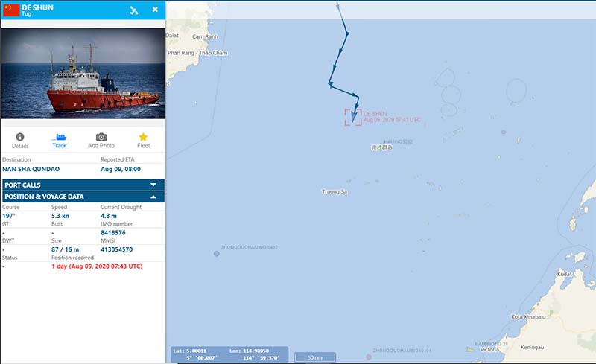Open the DE SHUN tug photo

pos(83,74)
